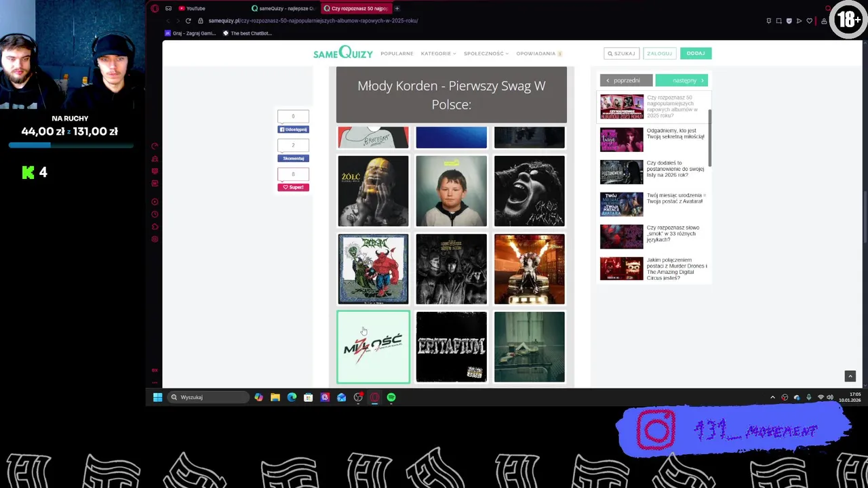Open Spotify from the taskbar

click(x=391, y=397)
